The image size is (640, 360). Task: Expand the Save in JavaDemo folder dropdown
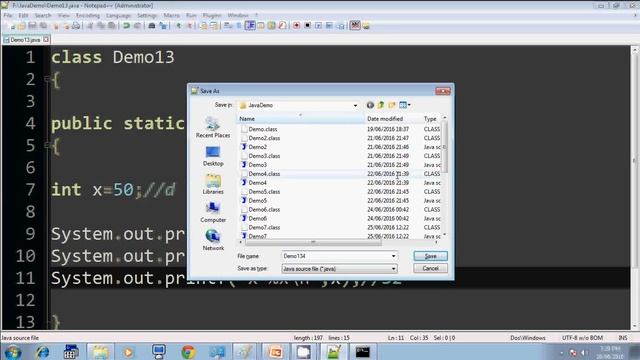(x=355, y=105)
